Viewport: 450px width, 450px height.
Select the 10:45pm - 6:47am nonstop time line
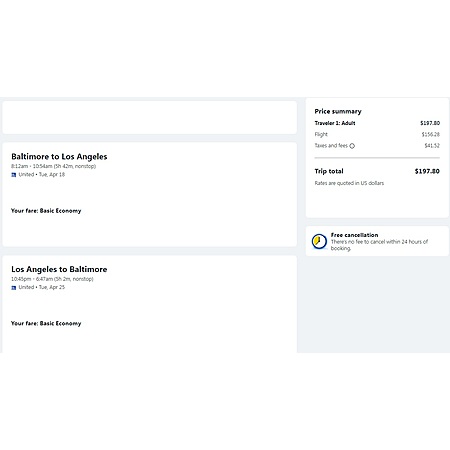[x=52, y=279]
